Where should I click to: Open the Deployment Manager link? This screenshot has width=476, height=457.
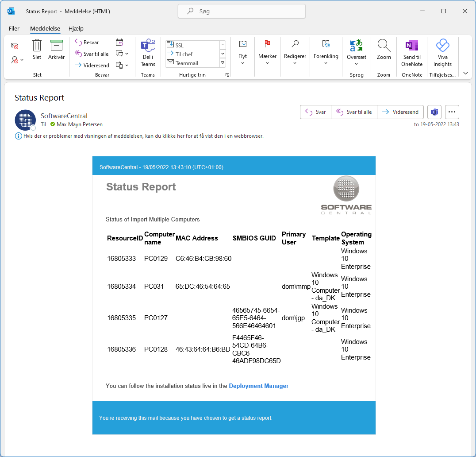tap(258, 386)
